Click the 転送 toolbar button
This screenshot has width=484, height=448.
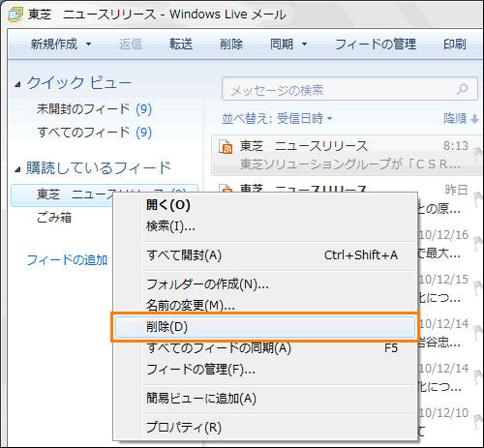coord(181,45)
